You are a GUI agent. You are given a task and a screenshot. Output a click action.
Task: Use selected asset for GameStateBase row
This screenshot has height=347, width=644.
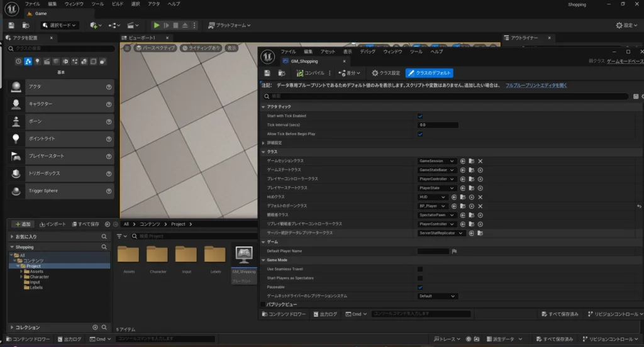[463, 170]
